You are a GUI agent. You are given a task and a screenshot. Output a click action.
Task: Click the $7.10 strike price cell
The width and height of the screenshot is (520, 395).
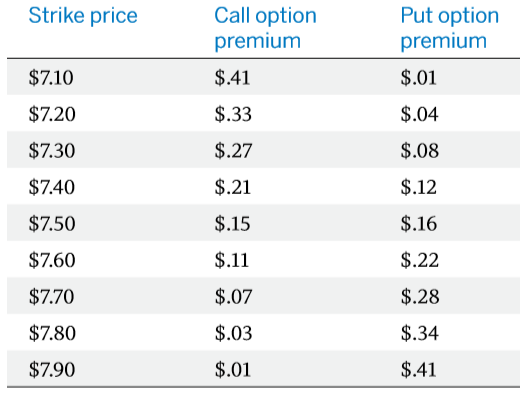(x=51, y=78)
